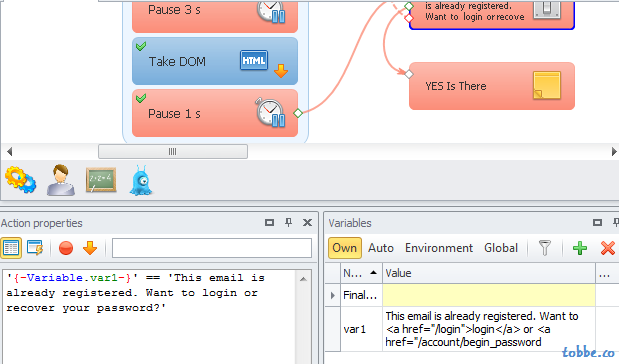Viewport: 619px width, 364px height.
Task: Click the red output connector of condition block
Action: (x=409, y=18)
